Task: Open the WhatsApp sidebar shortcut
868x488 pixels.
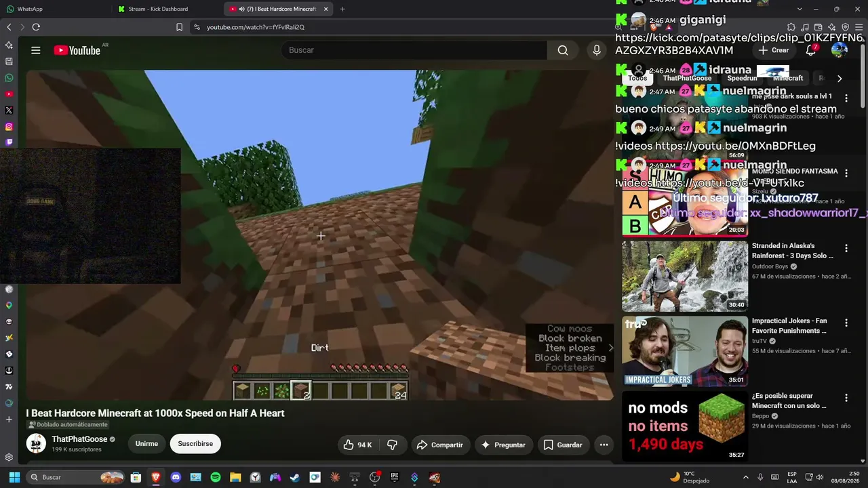Action: [x=9, y=78]
